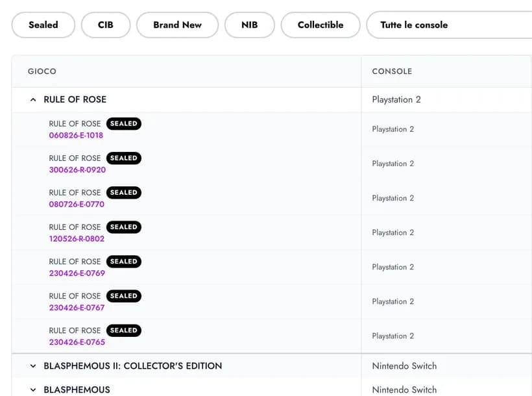Collapse the RULE OF ROSE group
The image size is (532, 396).
coord(33,99)
